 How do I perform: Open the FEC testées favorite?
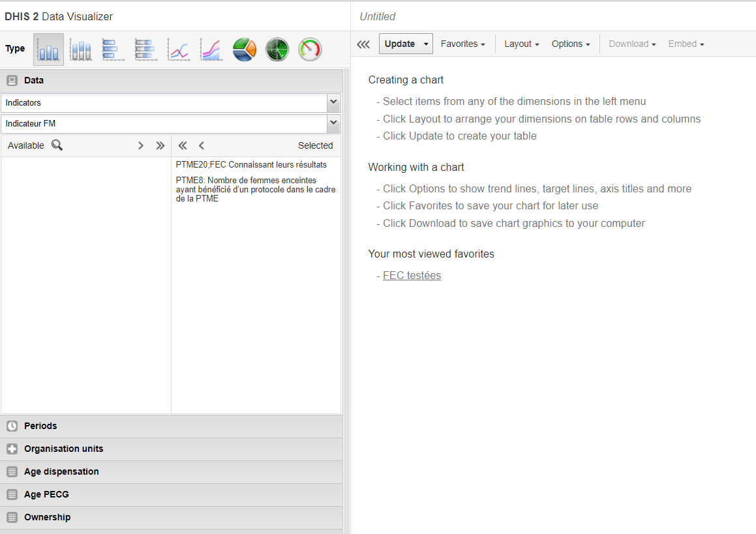(412, 276)
